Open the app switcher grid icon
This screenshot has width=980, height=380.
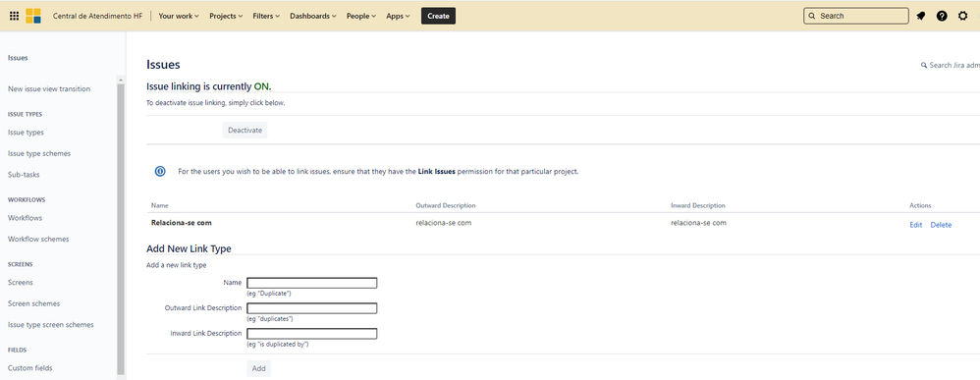(15, 17)
